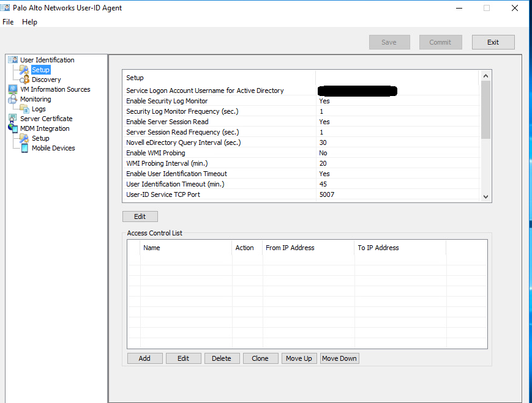Click the Action column header
Viewport: 532px width, 403px height.
[x=247, y=248]
